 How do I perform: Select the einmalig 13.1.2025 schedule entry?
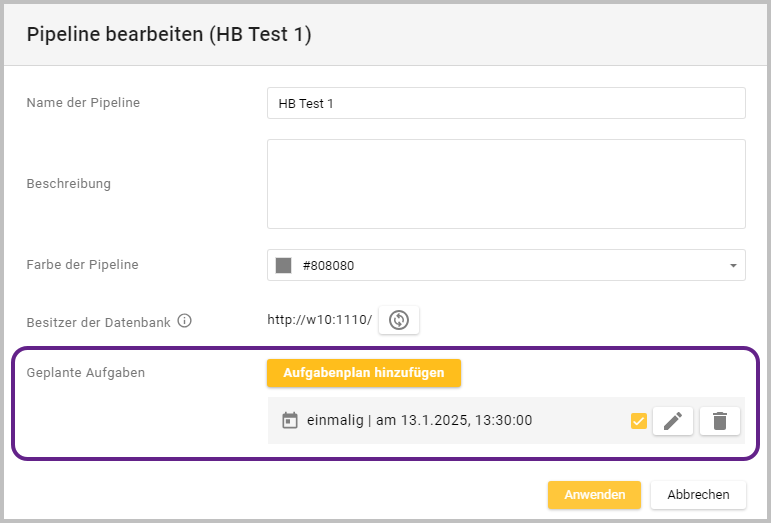click(418, 421)
